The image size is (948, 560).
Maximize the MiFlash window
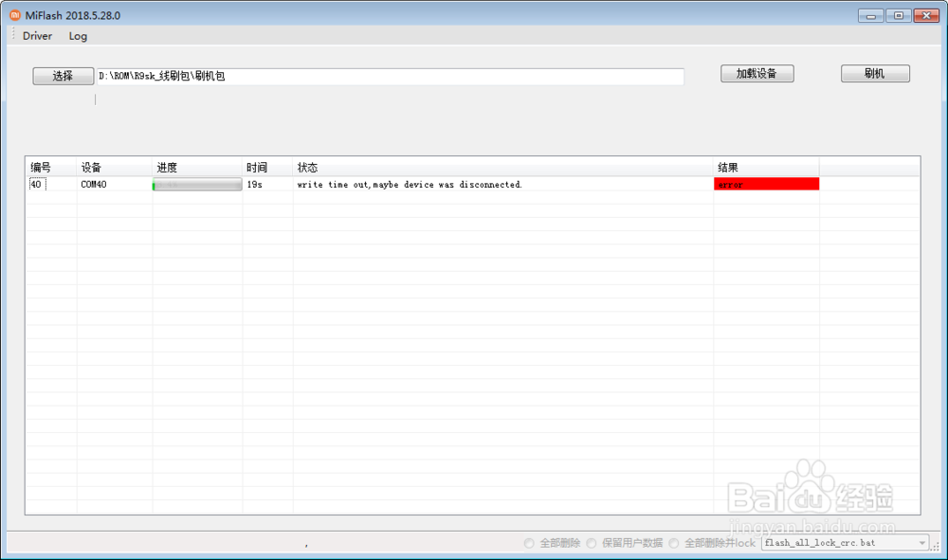click(899, 16)
